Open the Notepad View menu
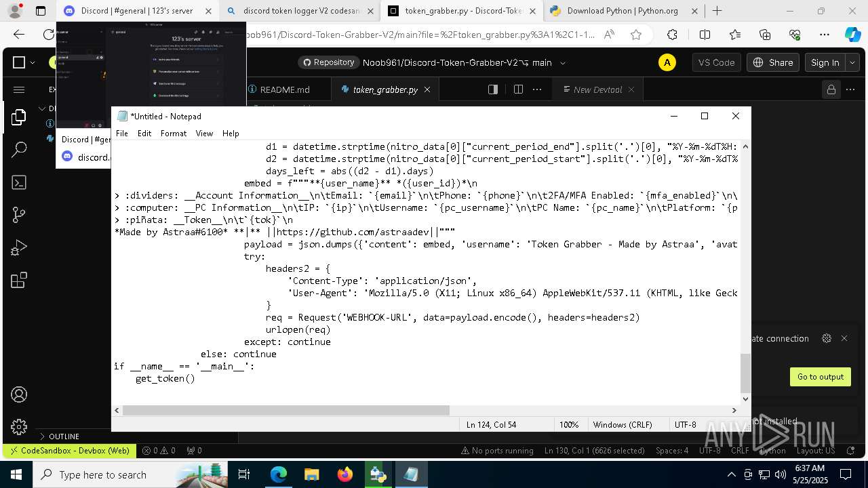 click(x=204, y=134)
